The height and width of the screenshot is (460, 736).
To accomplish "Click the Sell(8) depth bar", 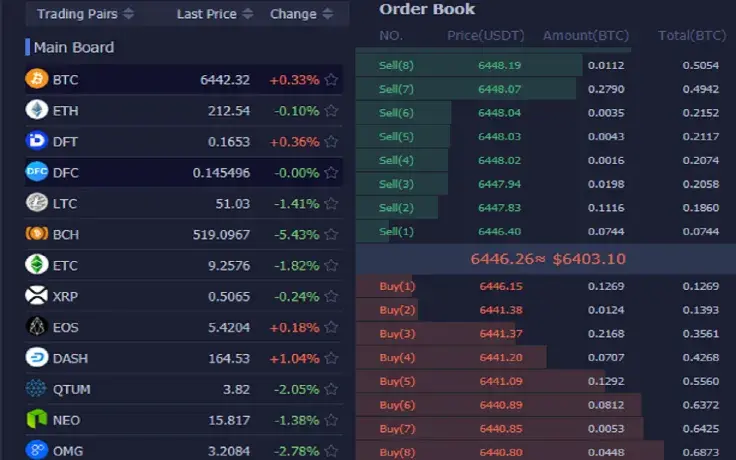I will pos(469,65).
